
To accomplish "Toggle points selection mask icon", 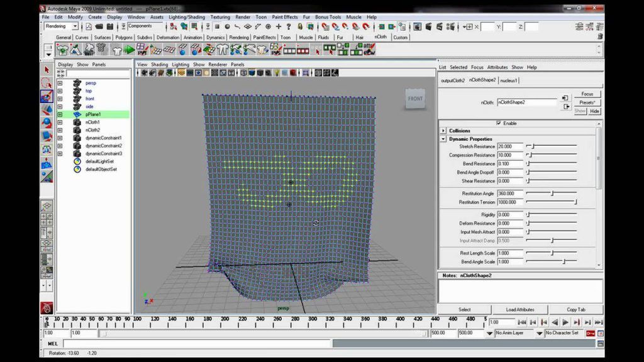I will [x=217, y=26].
